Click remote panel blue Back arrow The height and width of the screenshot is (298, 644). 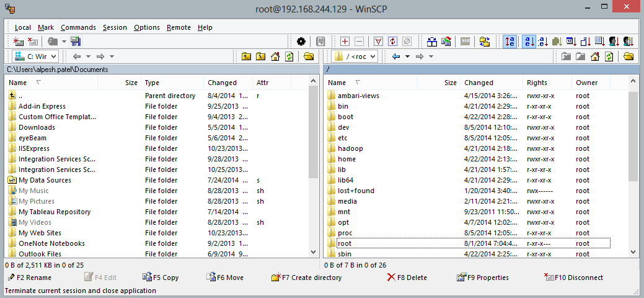coord(396,56)
